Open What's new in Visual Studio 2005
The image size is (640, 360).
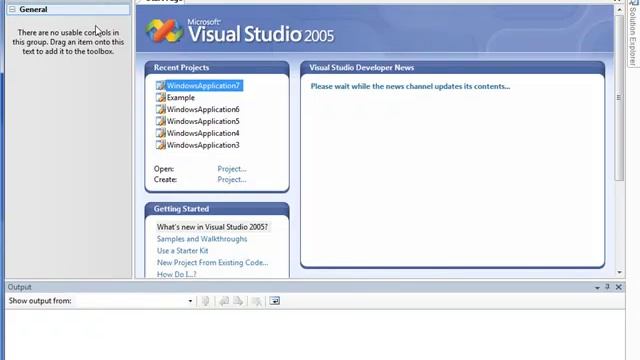pyautogui.click(x=212, y=227)
